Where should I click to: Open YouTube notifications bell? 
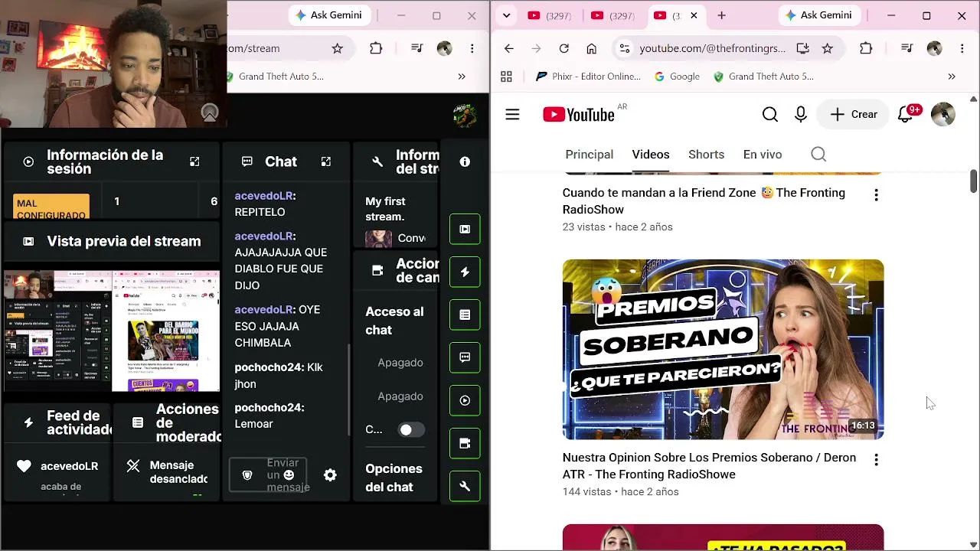pyautogui.click(x=906, y=115)
